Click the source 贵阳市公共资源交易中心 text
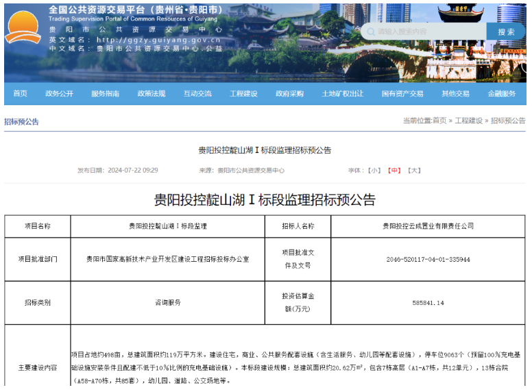The height and width of the screenshot is (392, 532). click(251, 171)
